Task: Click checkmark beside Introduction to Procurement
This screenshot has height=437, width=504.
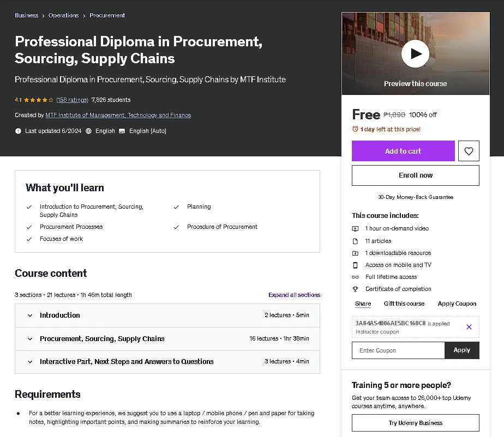Action: (x=29, y=207)
